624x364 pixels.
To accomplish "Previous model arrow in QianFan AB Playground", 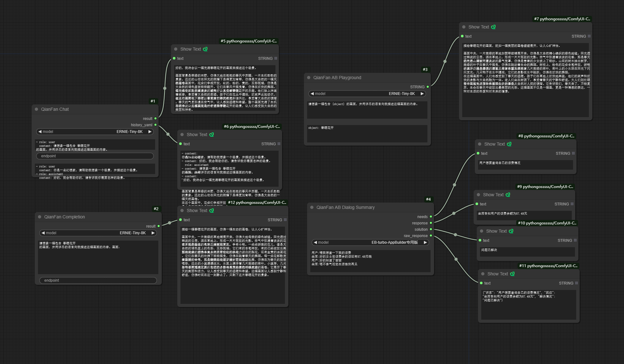I will [x=312, y=94].
